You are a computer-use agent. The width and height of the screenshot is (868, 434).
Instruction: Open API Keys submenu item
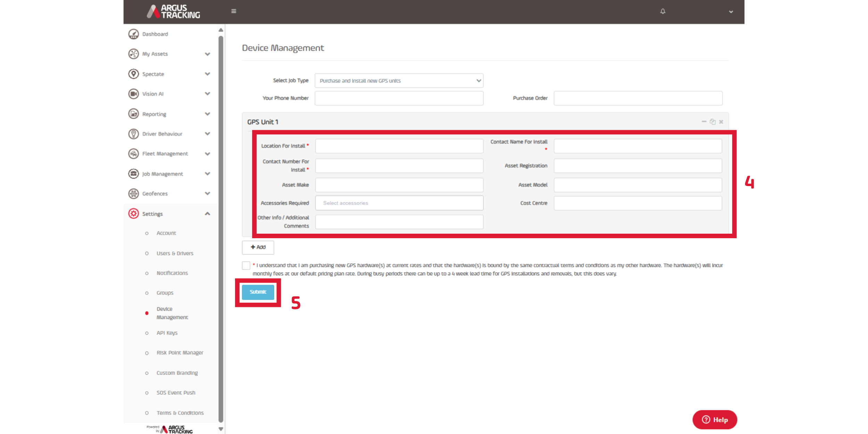pos(167,333)
